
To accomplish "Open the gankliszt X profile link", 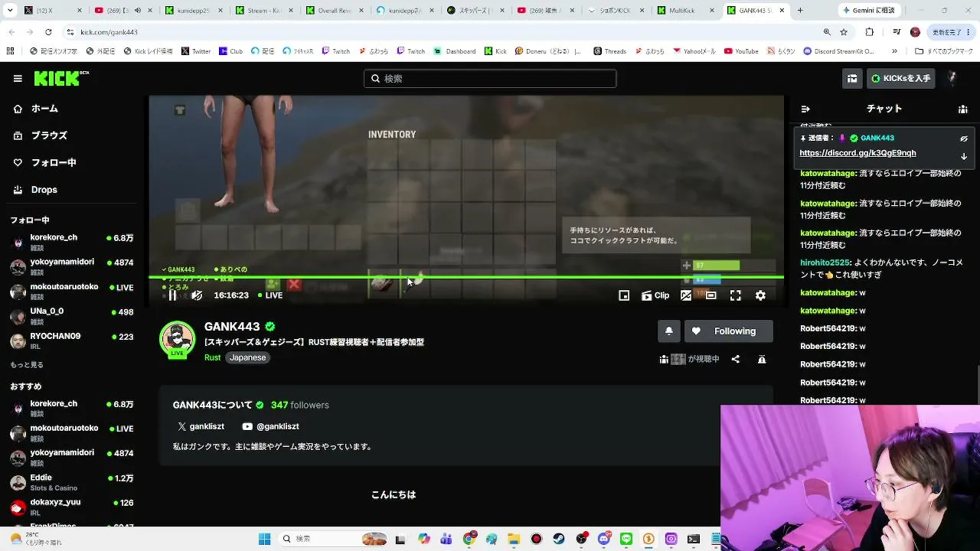I will click(201, 426).
